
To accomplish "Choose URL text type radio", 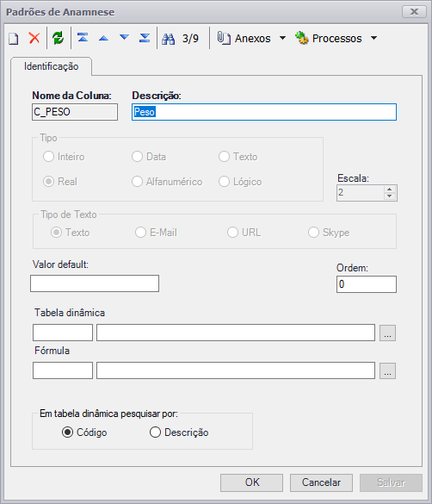I will pyautogui.click(x=232, y=233).
